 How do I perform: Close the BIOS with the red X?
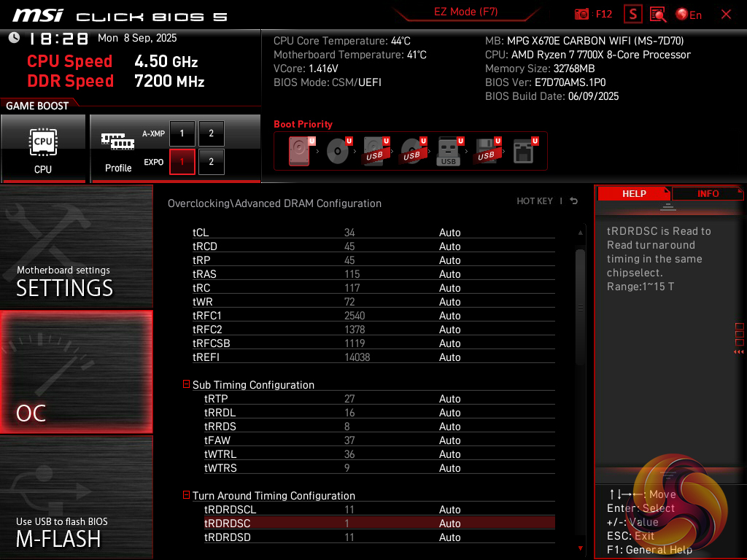coord(726,15)
